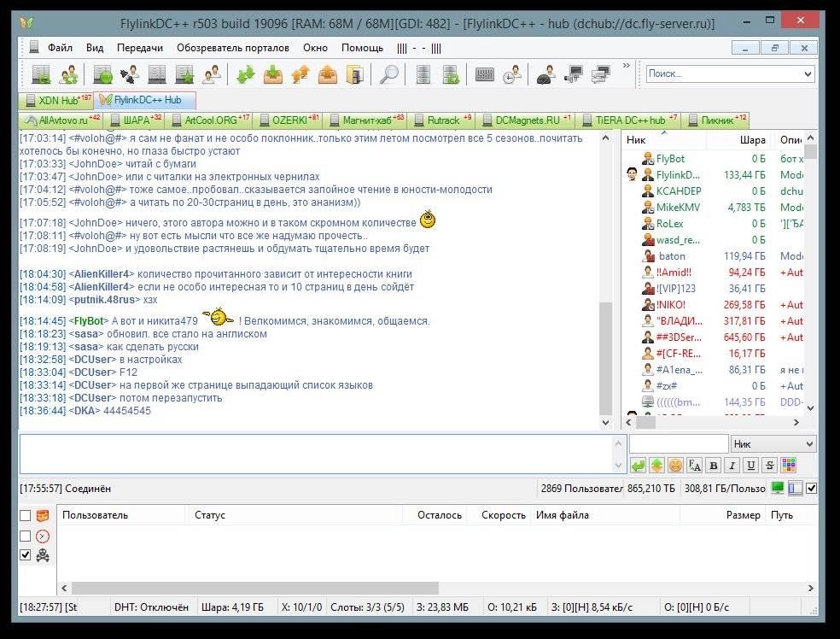The image size is (840, 639).
Task: Select user FlyBot in the user list
Action: coord(670,159)
